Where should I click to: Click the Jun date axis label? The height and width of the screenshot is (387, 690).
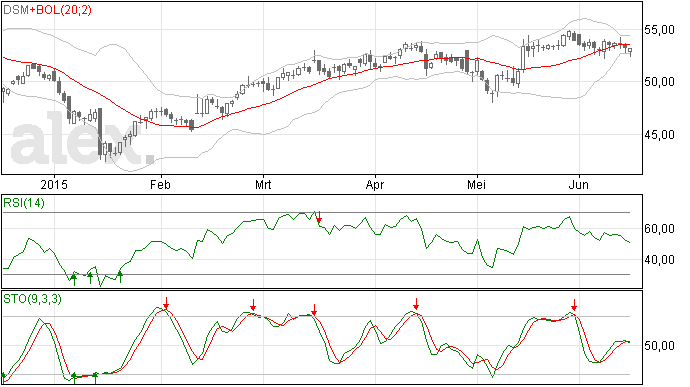579,184
